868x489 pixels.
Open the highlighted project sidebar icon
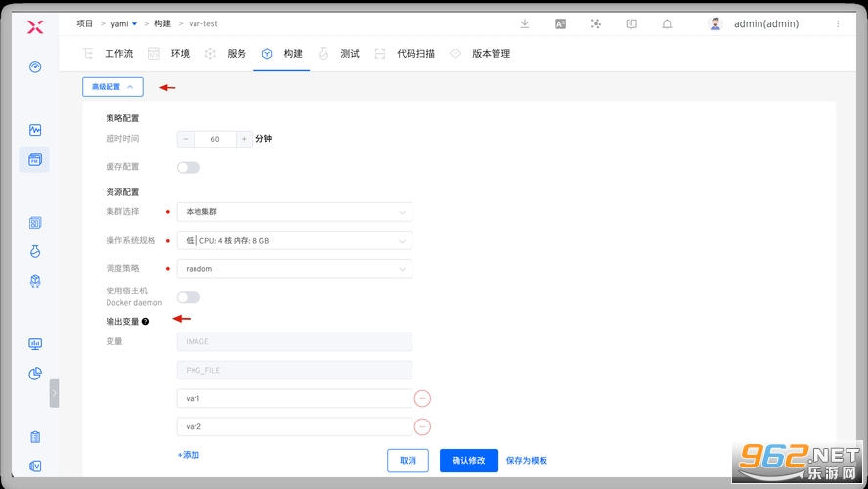click(x=35, y=159)
